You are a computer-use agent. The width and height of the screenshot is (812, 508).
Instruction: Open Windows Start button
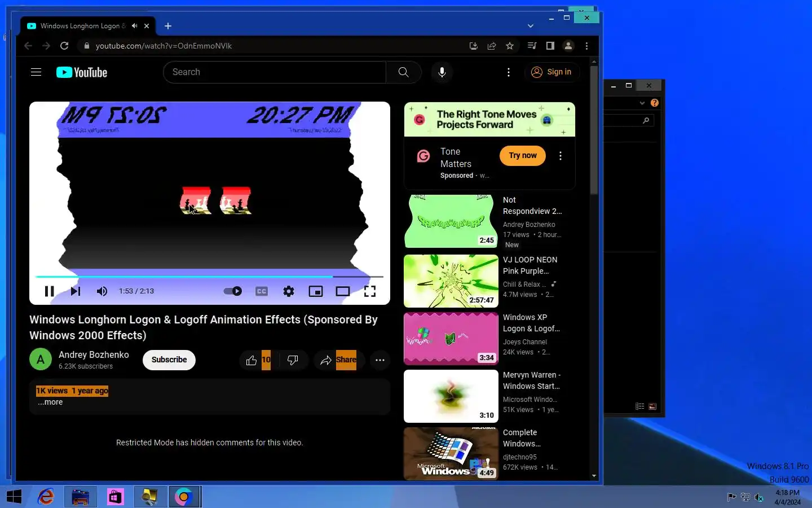pos(14,497)
